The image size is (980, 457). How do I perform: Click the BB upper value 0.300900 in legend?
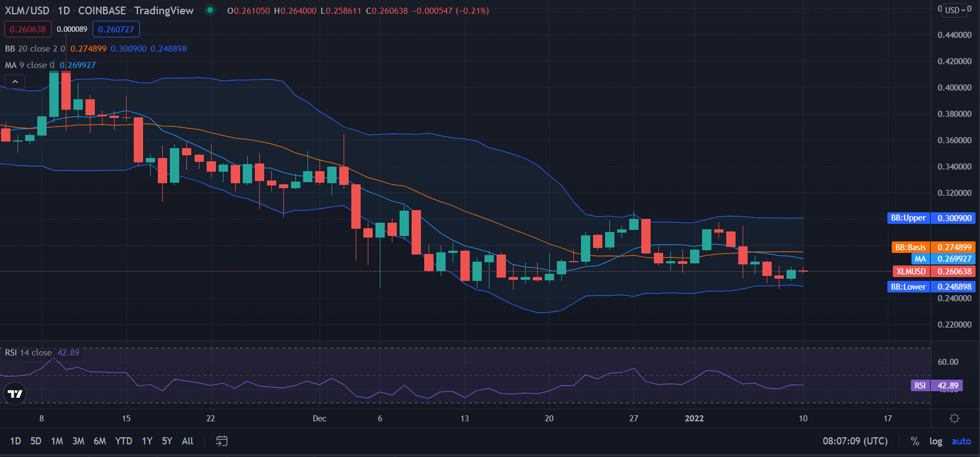129,48
